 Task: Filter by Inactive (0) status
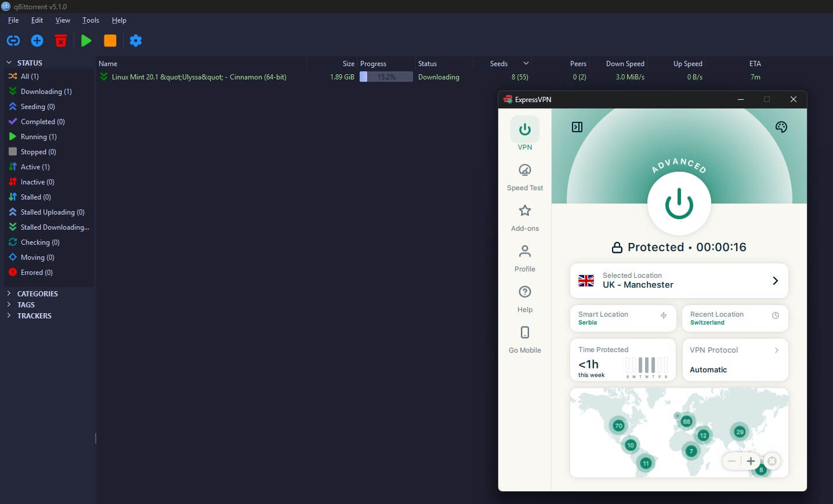(x=48, y=182)
